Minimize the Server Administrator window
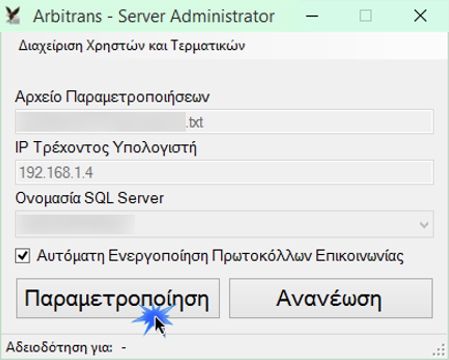 pyautogui.click(x=312, y=16)
